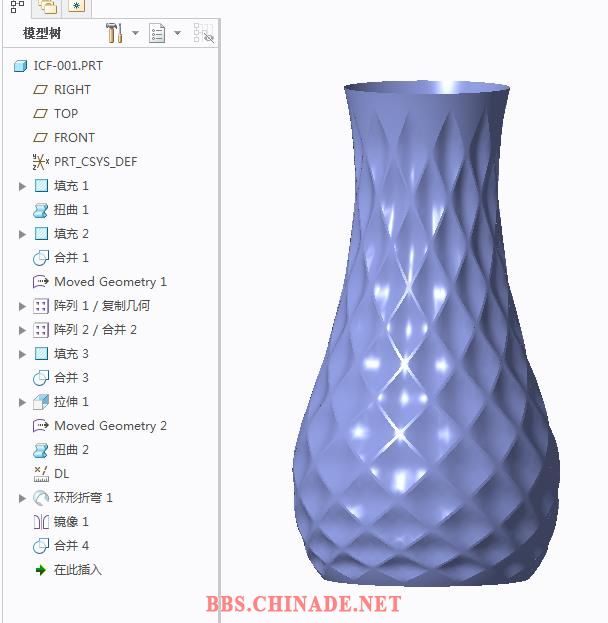Select the 填充 2 fill feature icon

41,234
